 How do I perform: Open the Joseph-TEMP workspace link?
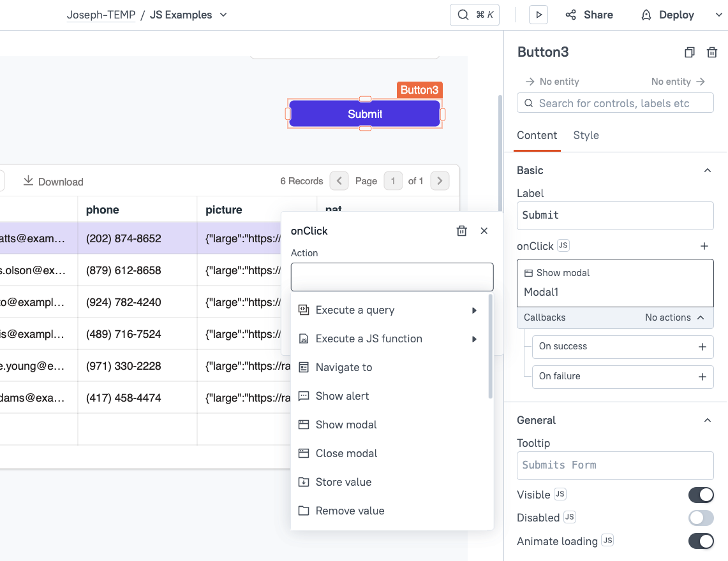coord(101,15)
